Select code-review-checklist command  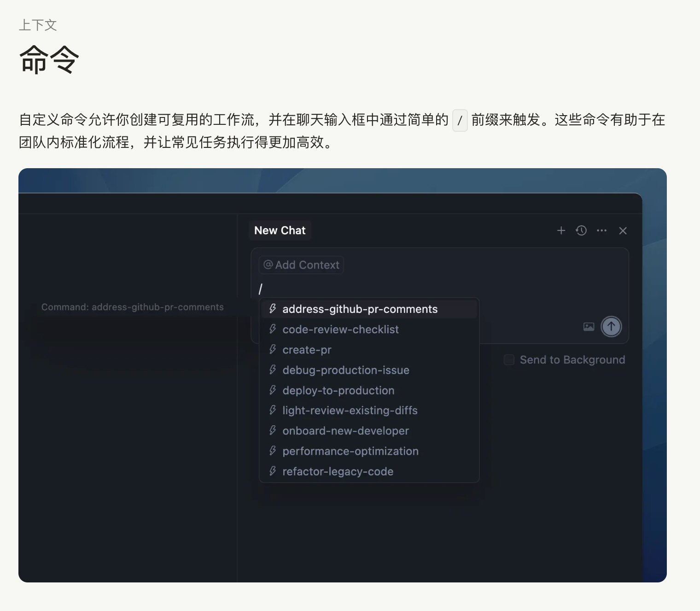point(369,329)
